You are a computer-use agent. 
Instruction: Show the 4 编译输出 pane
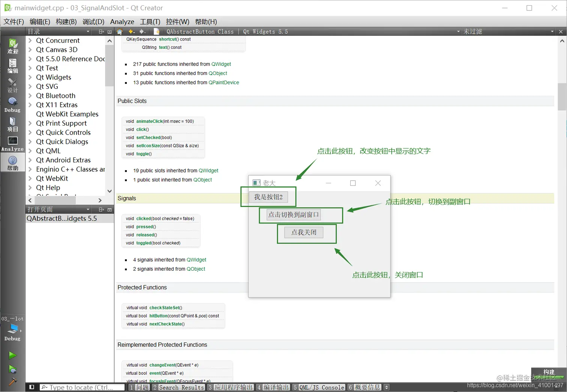pos(273,388)
